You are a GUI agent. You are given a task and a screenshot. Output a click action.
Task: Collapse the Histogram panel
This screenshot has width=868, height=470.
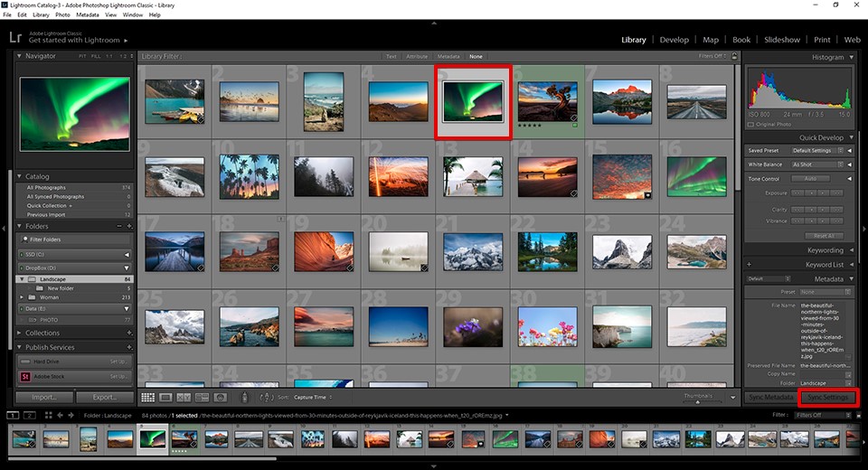pyautogui.click(x=852, y=57)
